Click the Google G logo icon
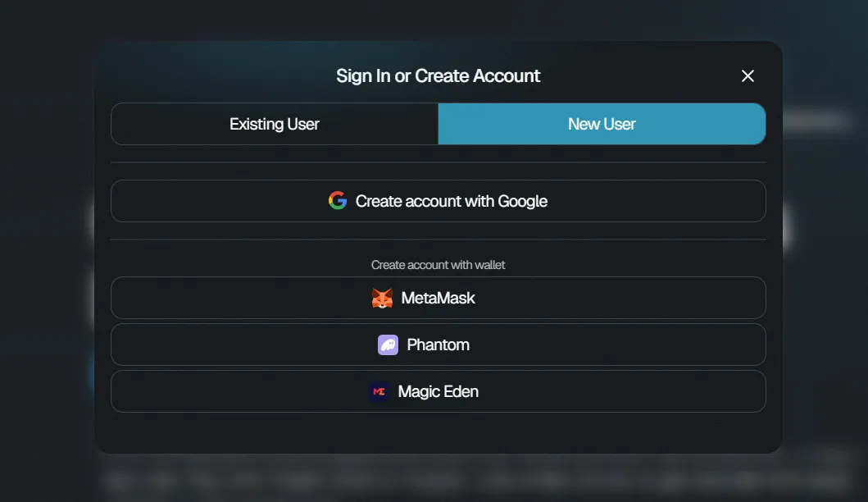This screenshot has height=502, width=868. (x=338, y=201)
